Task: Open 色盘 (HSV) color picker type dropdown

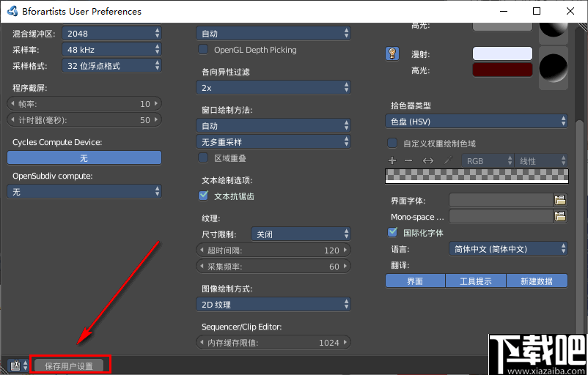Action: click(477, 122)
